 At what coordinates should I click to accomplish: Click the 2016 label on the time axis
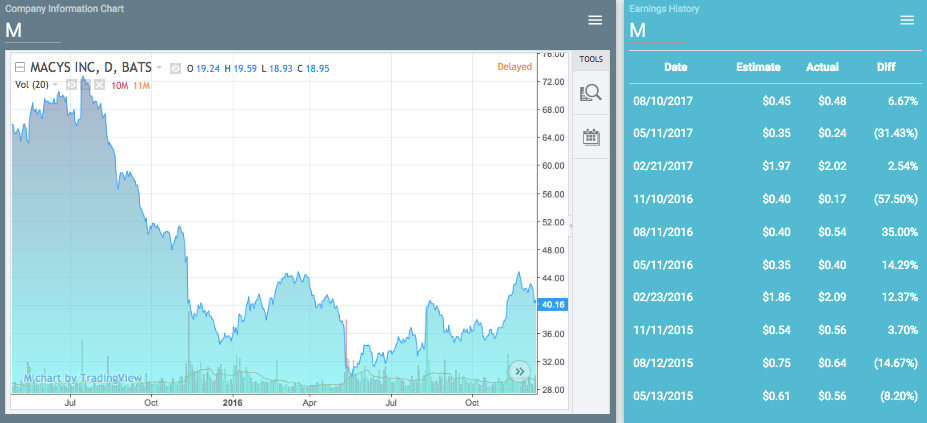pyautogui.click(x=232, y=403)
